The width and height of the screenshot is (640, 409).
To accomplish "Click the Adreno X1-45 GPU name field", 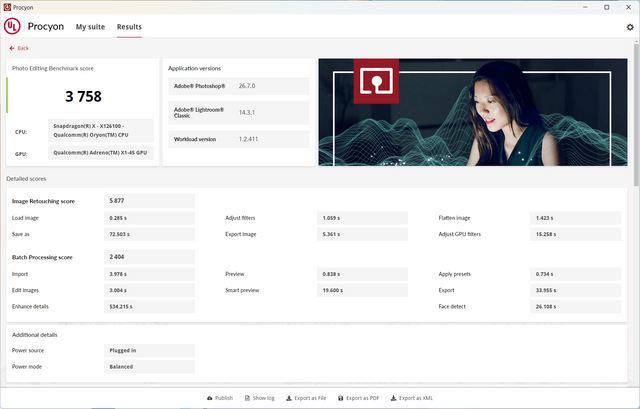I will pyautogui.click(x=100, y=153).
